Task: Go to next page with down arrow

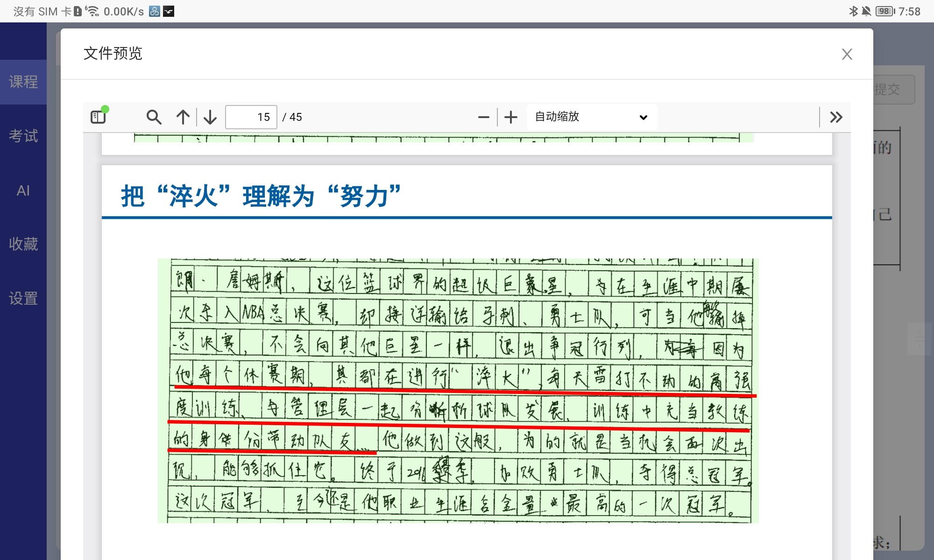Action: [x=210, y=117]
